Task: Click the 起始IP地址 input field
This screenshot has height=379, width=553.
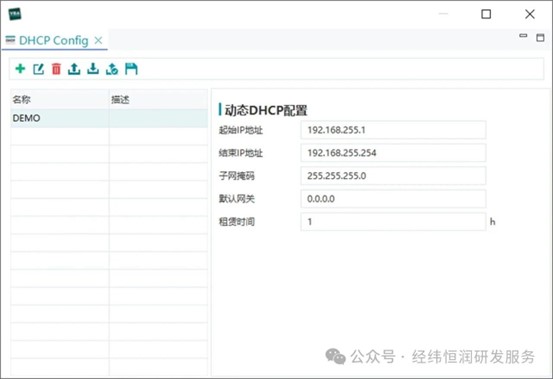Action: (x=393, y=130)
